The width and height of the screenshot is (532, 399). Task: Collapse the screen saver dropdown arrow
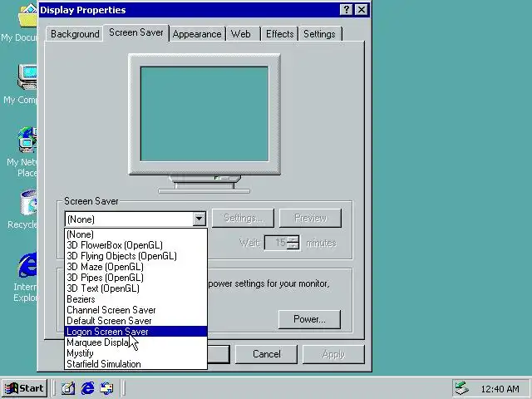(199, 219)
